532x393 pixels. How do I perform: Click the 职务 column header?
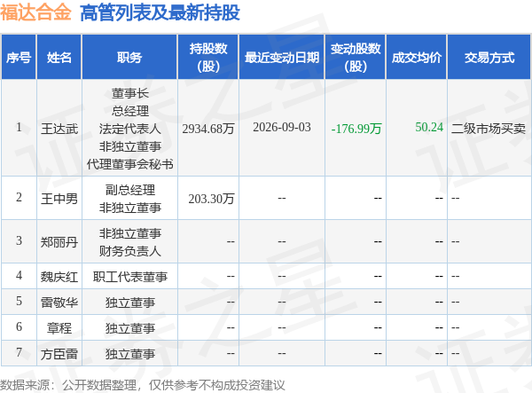coord(129,58)
